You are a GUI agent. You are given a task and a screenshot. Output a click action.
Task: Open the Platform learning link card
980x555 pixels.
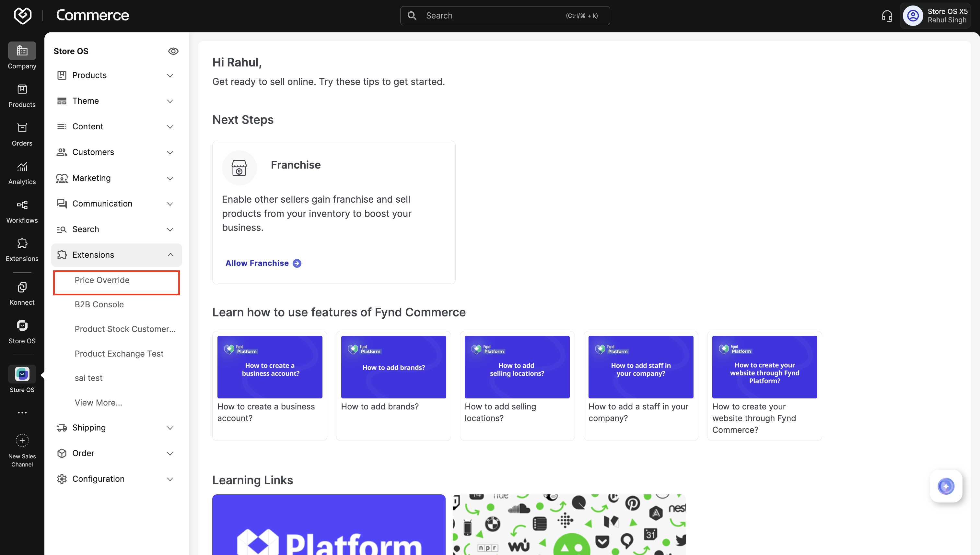329,525
